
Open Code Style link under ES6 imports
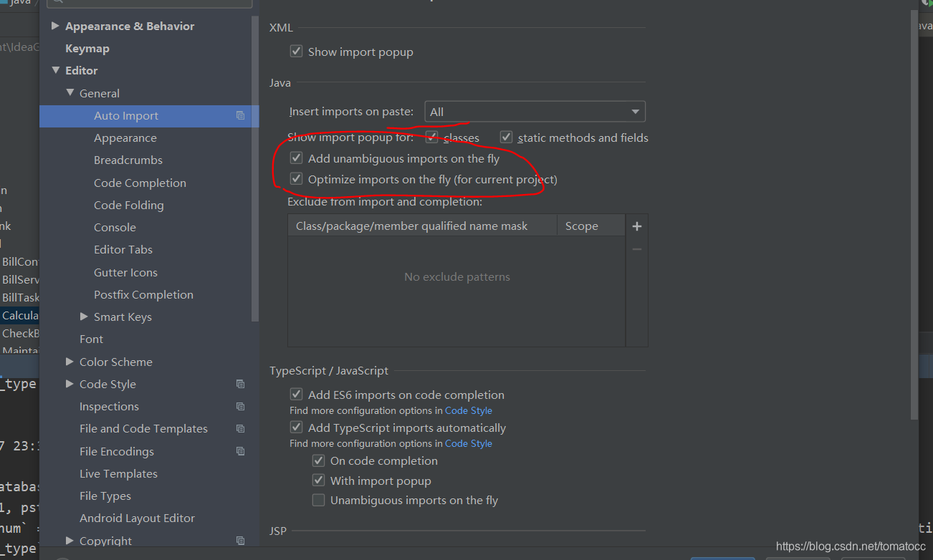point(469,410)
